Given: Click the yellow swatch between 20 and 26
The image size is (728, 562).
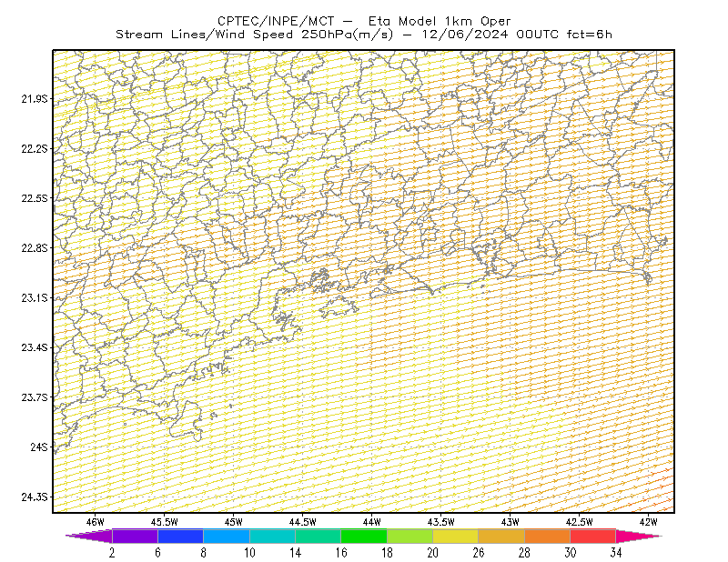Looking at the screenshot, I should pyautogui.click(x=456, y=536).
